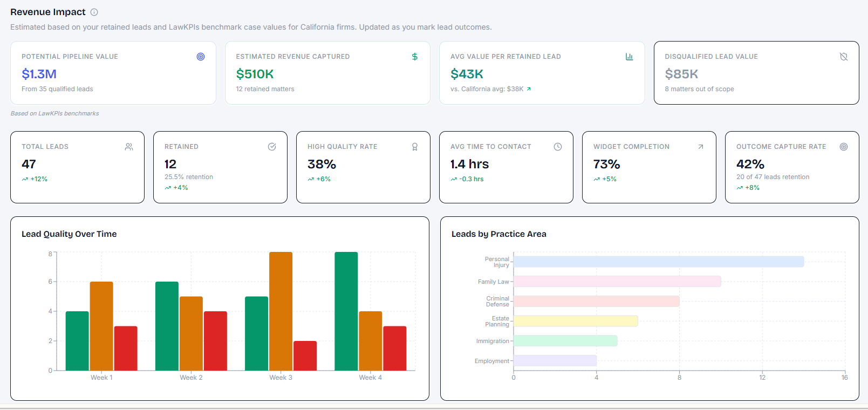
Task: Click the trend arrow next to +8%
Action: (x=740, y=188)
